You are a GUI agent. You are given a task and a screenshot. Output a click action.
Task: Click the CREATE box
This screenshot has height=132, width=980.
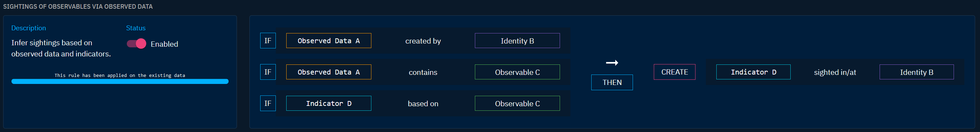[674, 72]
